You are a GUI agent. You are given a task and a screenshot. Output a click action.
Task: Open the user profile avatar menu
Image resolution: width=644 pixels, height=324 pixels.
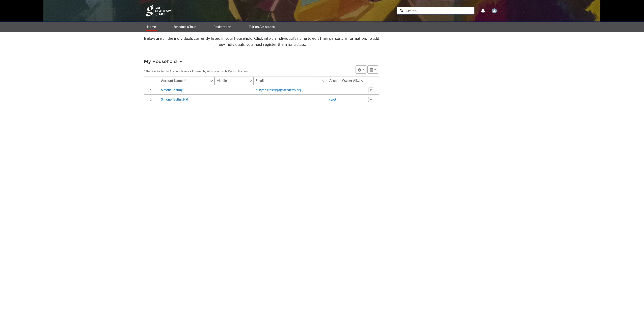(494, 11)
